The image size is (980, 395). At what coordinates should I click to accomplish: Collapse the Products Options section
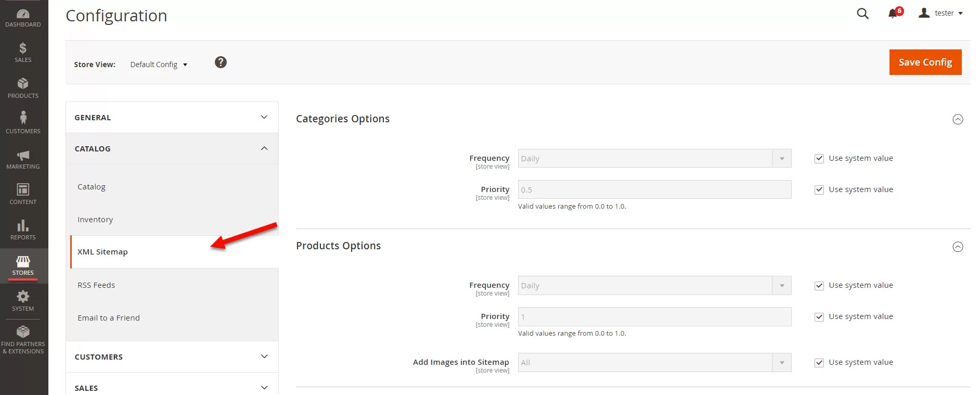point(958,247)
